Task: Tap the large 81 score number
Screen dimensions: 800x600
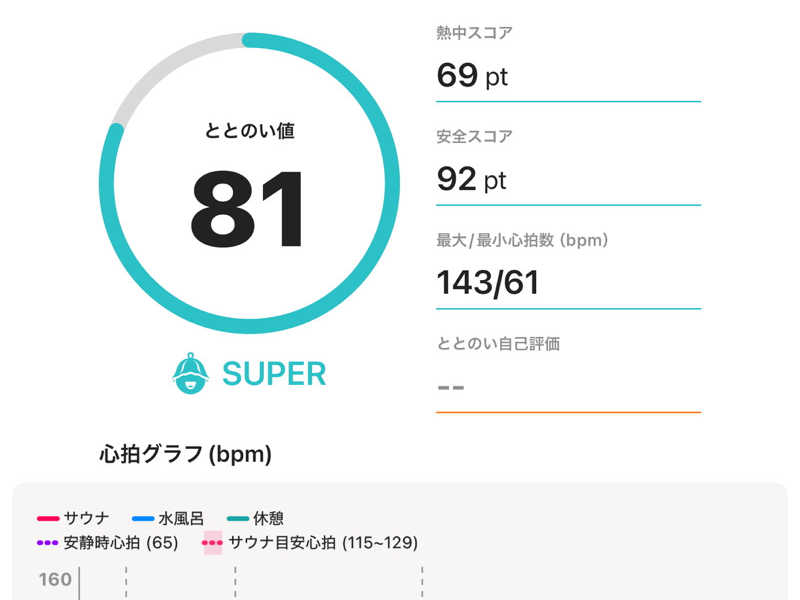Action: coord(247,210)
